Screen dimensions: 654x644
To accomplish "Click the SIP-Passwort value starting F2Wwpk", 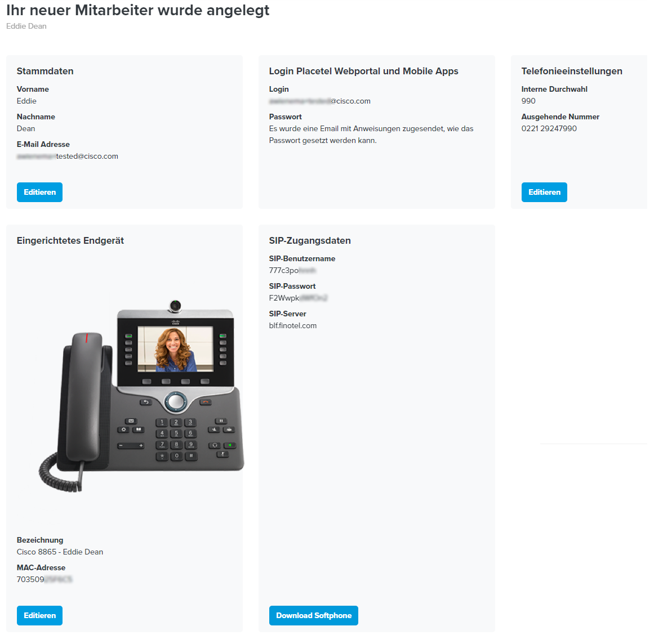I will point(298,298).
